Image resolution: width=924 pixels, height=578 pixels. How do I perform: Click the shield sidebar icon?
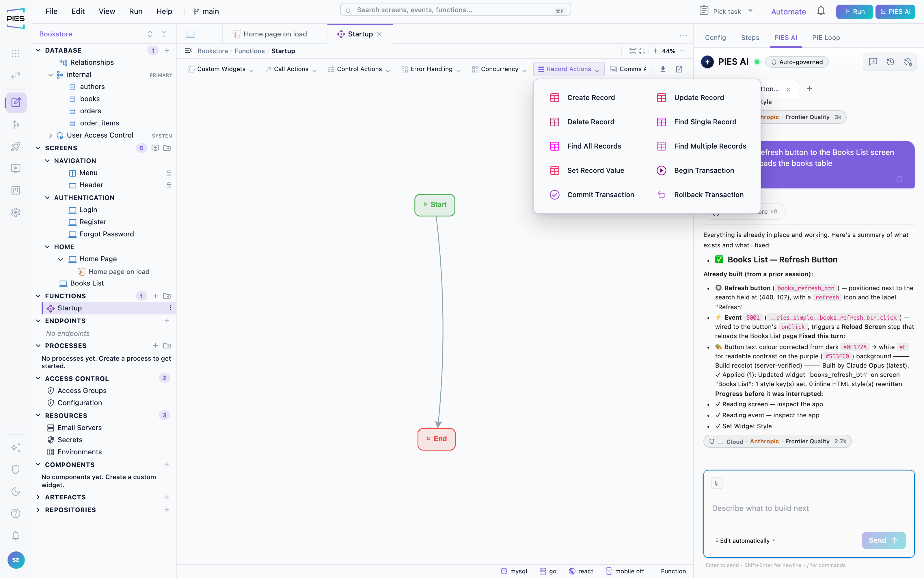pos(16,469)
